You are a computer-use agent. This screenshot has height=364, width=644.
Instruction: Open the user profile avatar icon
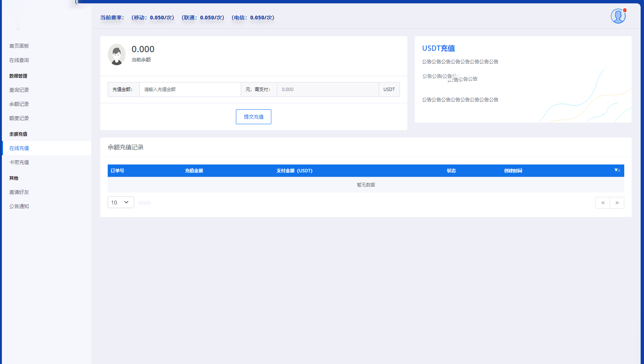[618, 16]
